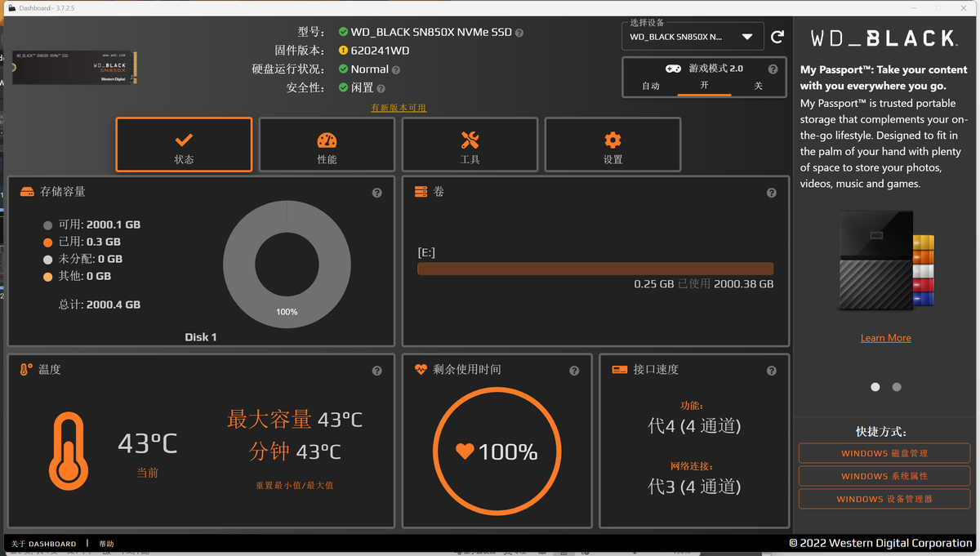Screen dimensions: 980x556
Task: Click the help icon beside model name
Action: [519, 33]
